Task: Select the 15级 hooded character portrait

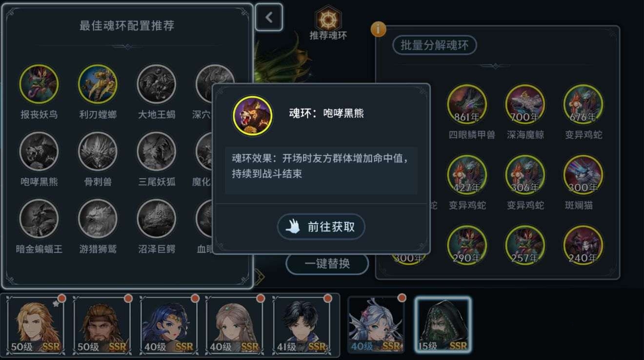Action: (x=443, y=325)
